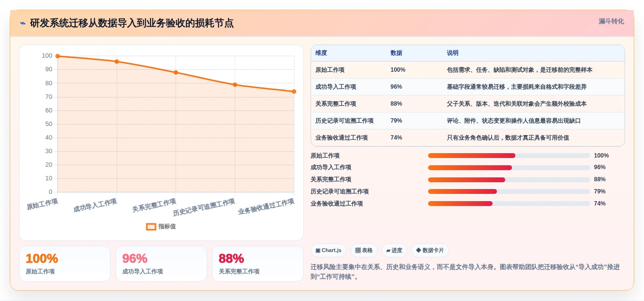Click the 79% progress bar for 历史记录可追溯工作项
This screenshot has height=301, width=644.
tap(509, 191)
